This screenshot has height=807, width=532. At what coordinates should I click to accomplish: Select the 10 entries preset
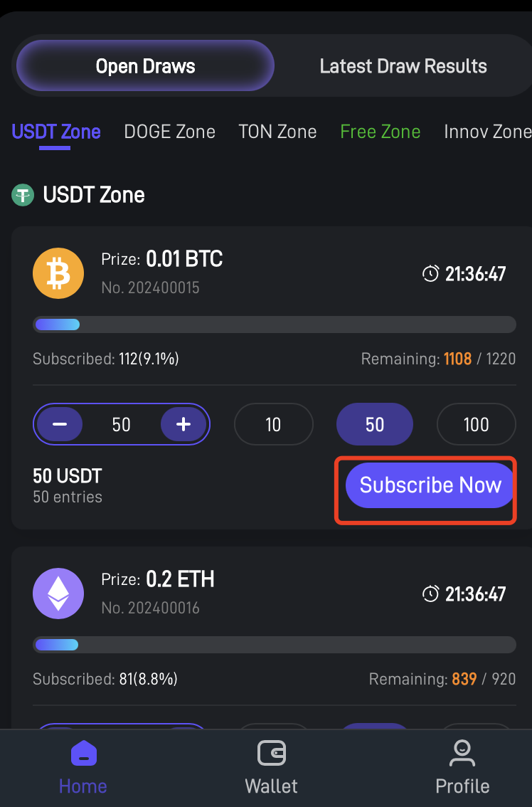tap(273, 425)
